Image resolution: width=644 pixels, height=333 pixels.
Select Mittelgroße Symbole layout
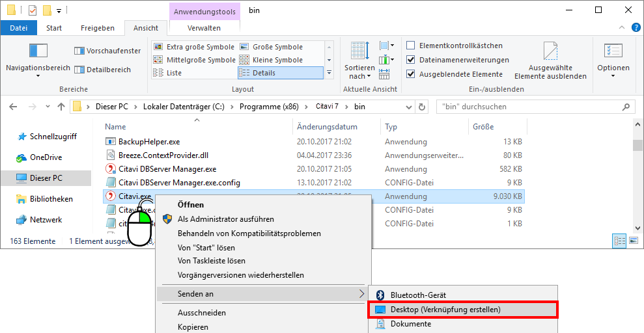pos(194,60)
